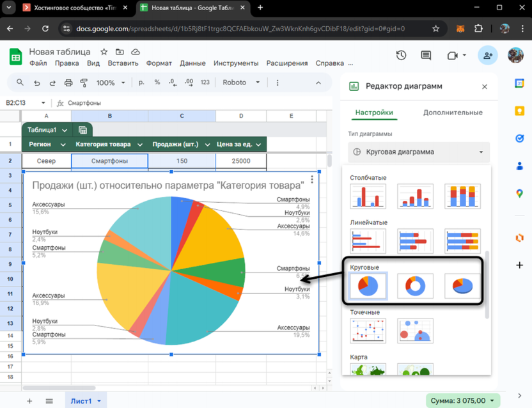Switch to the Дополнительные tab
Screen dimensions: 532x408
click(452, 113)
